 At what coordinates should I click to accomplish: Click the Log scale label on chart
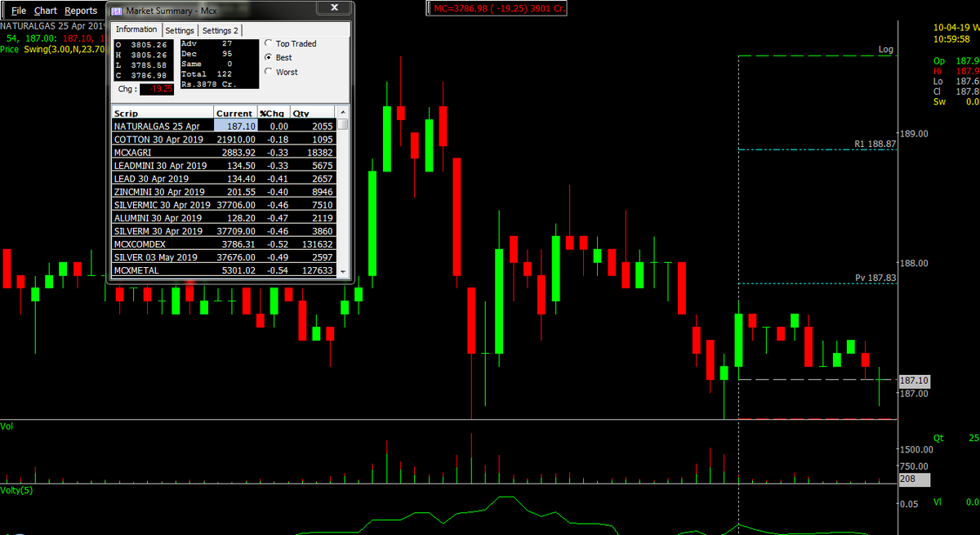click(x=885, y=49)
